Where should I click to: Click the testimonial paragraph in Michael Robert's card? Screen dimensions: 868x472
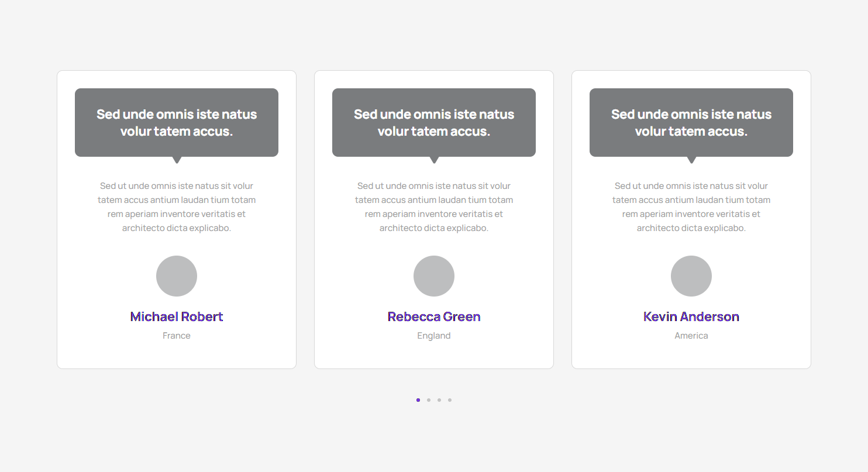click(177, 207)
